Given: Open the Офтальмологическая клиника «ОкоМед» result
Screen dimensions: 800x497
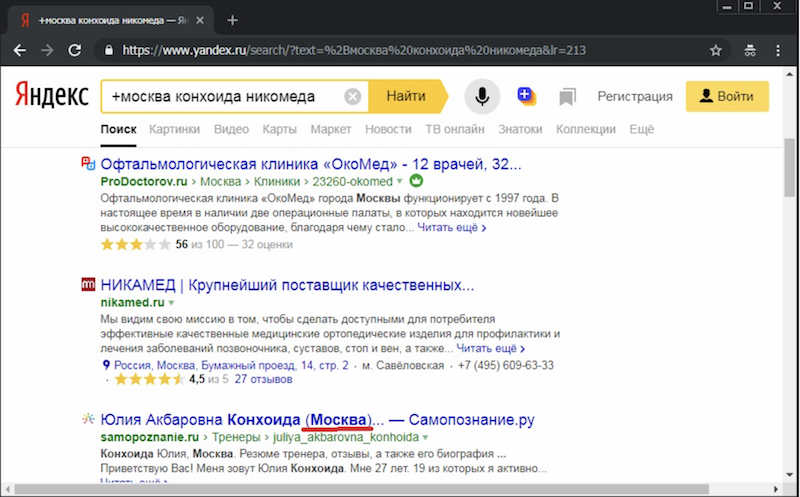Looking at the screenshot, I should point(311,164).
